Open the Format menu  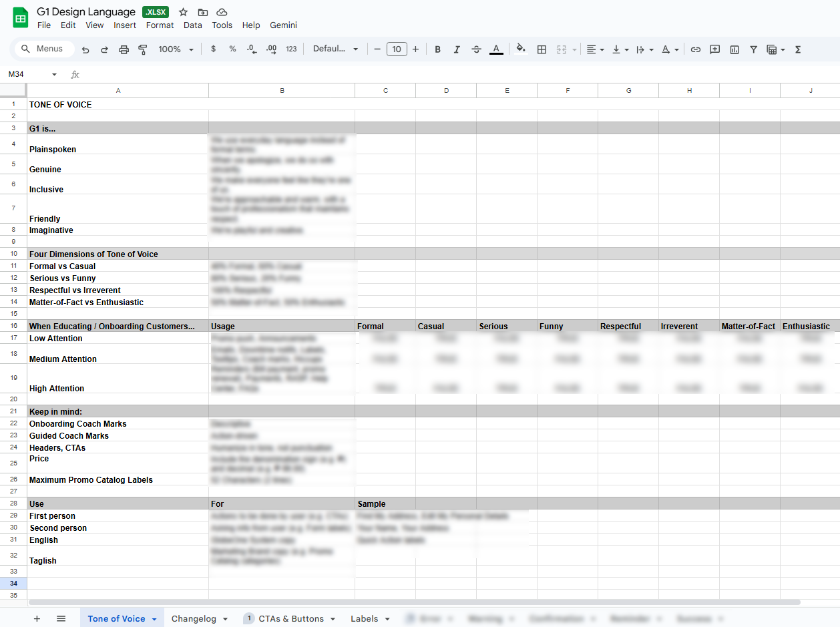pyautogui.click(x=160, y=25)
